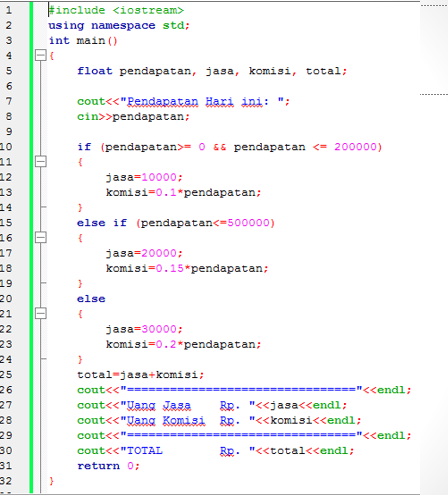Click the 'komisi=0.15*pendapatan;' statement

(x=187, y=268)
